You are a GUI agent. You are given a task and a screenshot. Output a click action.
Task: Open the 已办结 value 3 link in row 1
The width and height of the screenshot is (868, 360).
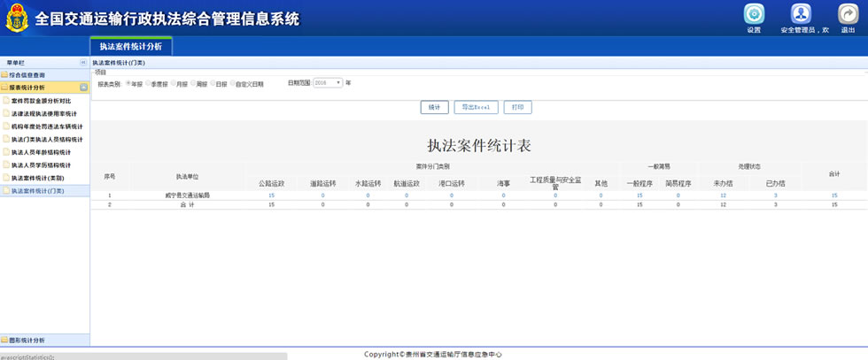point(776,195)
